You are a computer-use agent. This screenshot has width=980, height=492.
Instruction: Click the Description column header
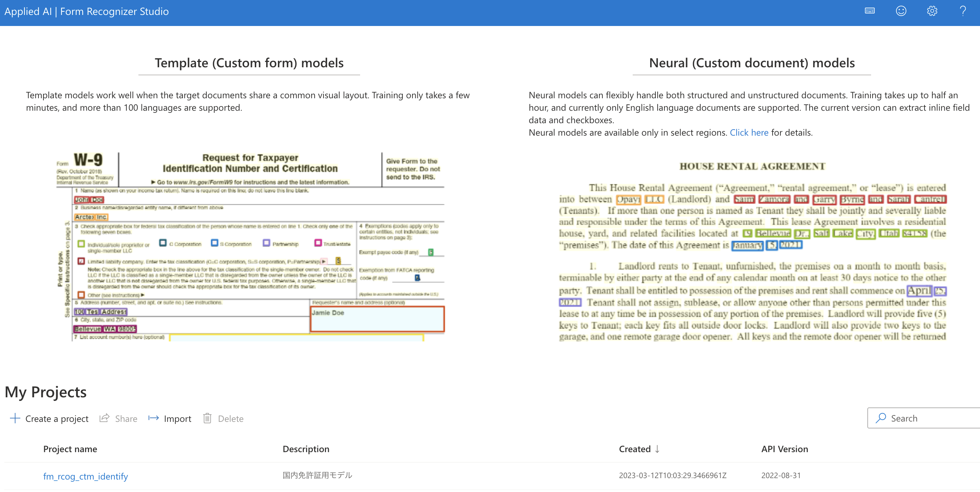[x=306, y=449]
